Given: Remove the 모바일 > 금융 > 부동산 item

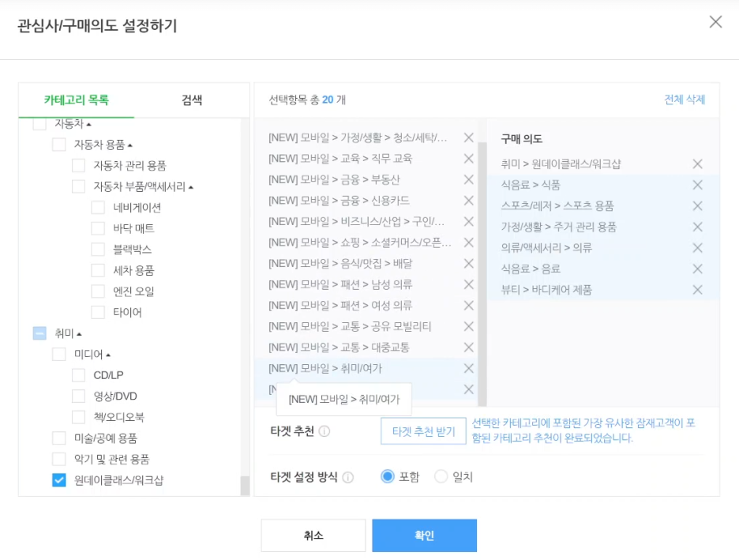Looking at the screenshot, I should (468, 179).
